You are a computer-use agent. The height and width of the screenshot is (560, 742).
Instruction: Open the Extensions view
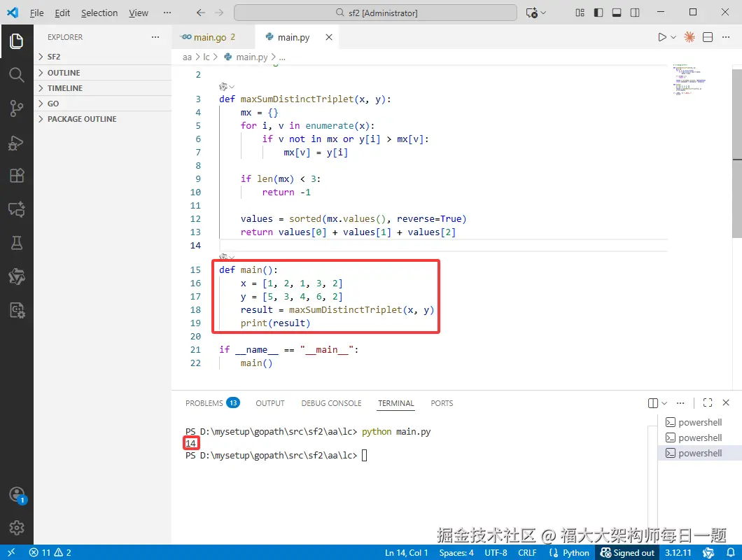(x=17, y=176)
